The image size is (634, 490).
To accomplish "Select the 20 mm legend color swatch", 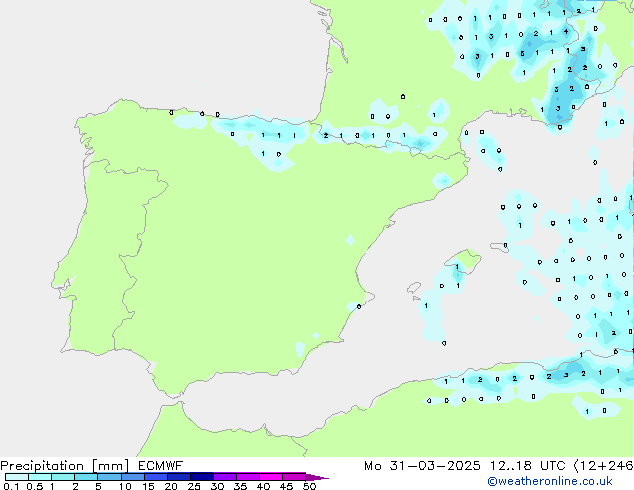I will [x=179, y=478].
